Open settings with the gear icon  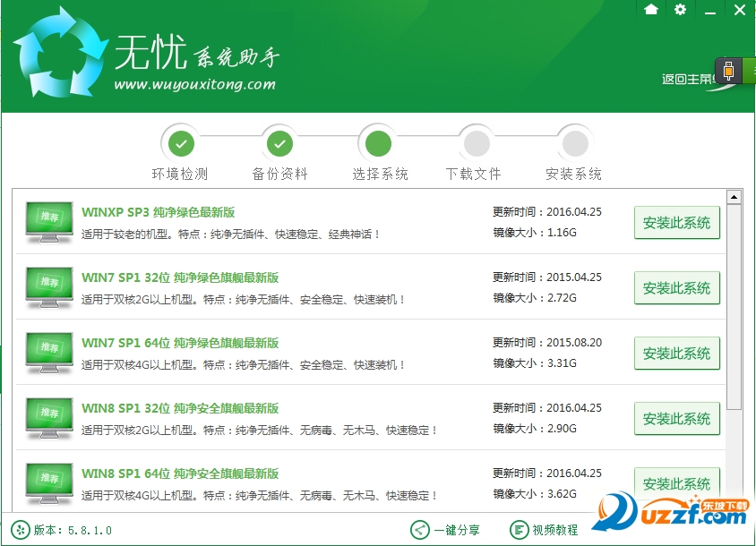[x=681, y=11]
